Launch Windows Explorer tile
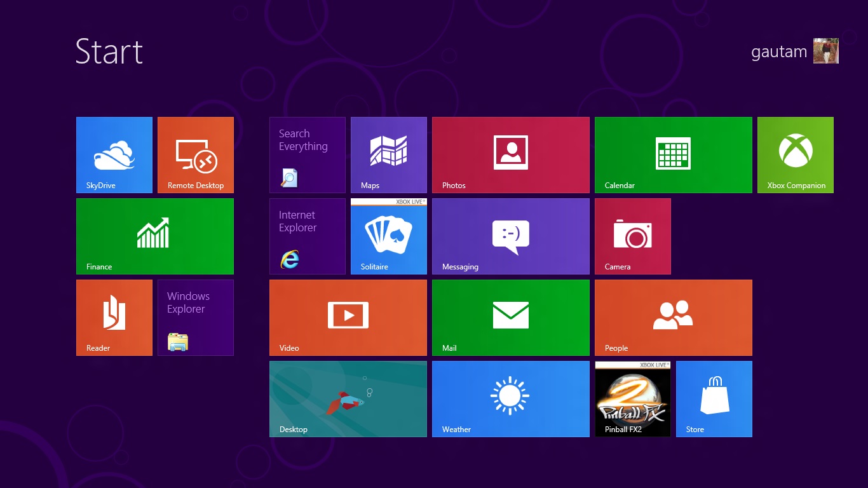Screen dimensions: 868x488 [196, 318]
